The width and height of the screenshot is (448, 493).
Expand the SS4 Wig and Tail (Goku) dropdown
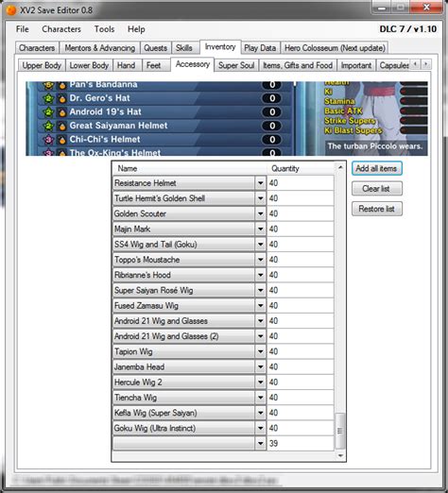pyautogui.click(x=260, y=245)
